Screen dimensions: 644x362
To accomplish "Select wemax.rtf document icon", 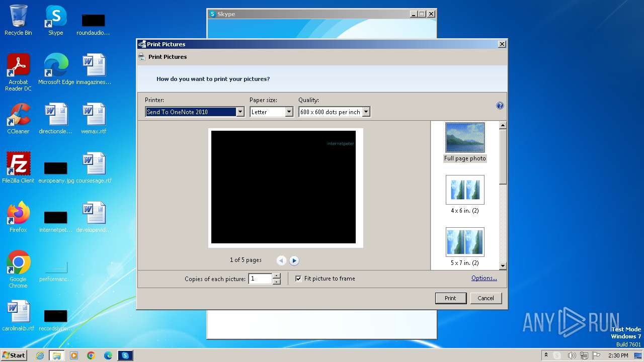I will [x=94, y=119].
